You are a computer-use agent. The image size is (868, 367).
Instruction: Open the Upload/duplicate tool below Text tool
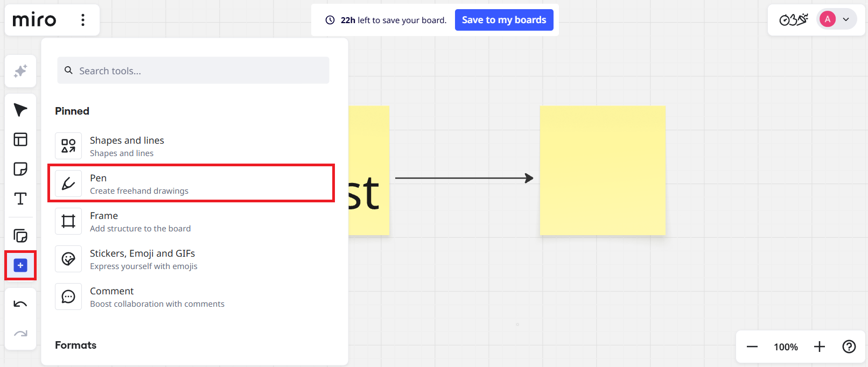[x=20, y=235]
